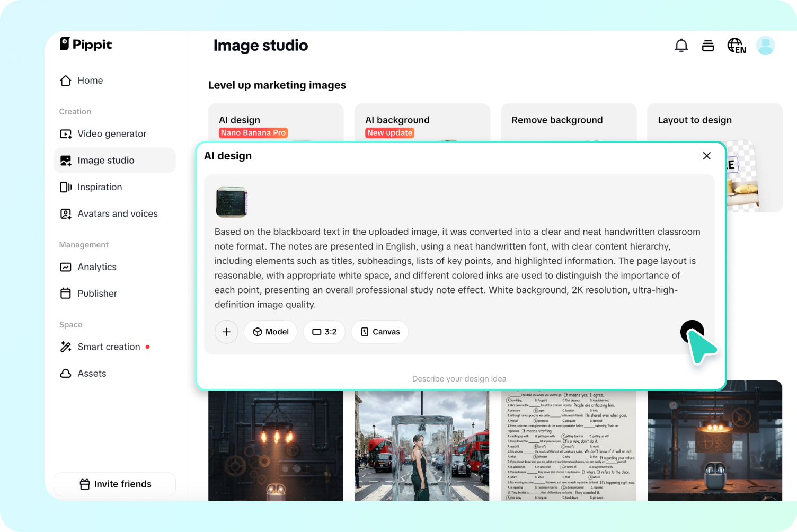The width and height of the screenshot is (797, 532).
Task: Open Publisher page
Action: (97, 294)
